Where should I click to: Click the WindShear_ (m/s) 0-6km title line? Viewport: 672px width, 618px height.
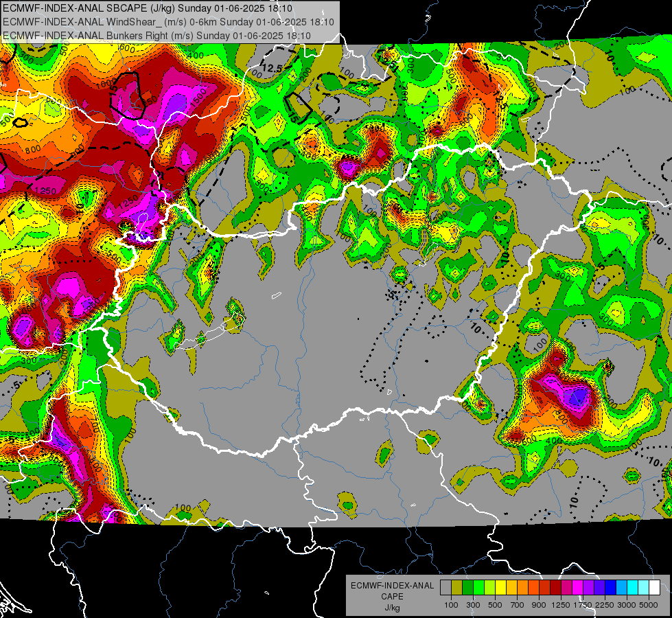pyautogui.click(x=168, y=22)
